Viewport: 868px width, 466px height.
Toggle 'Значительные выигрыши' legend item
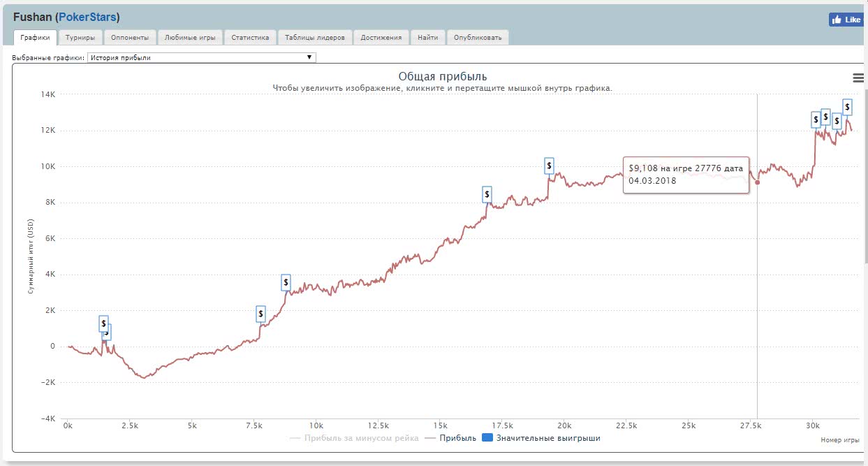(x=548, y=438)
